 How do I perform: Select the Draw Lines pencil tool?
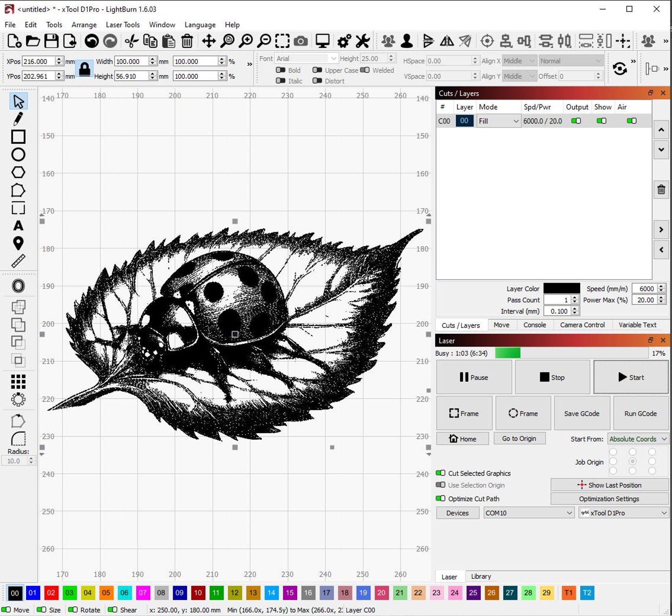tap(18, 119)
